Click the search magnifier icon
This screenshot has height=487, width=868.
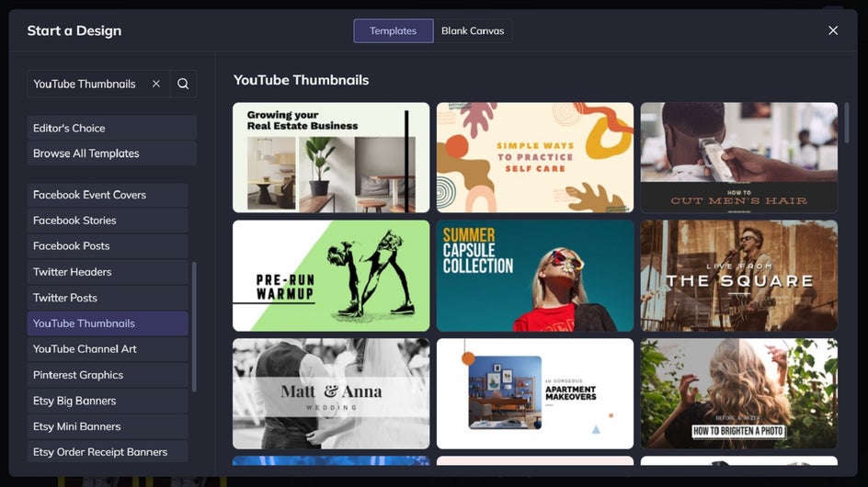coord(183,84)
